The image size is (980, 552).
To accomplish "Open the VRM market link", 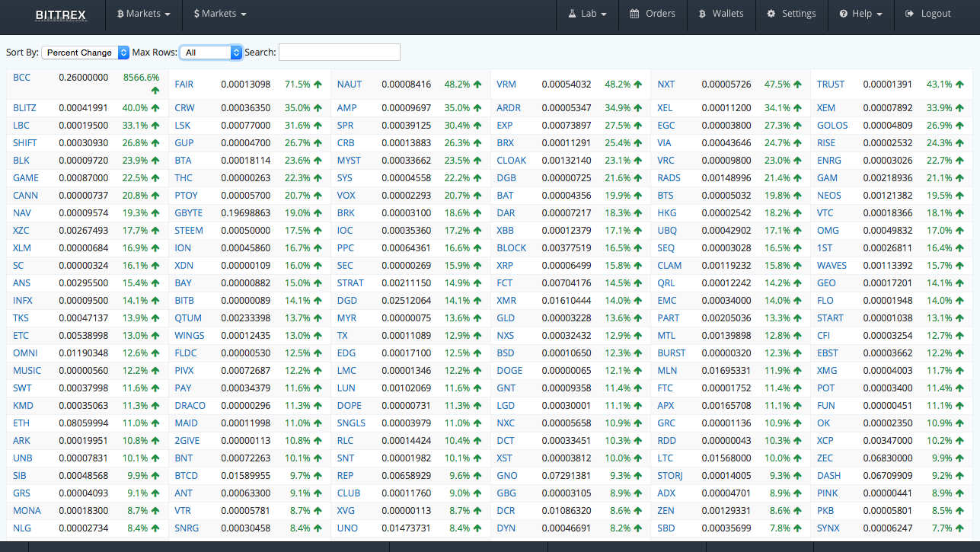I will tap(506, 85).
